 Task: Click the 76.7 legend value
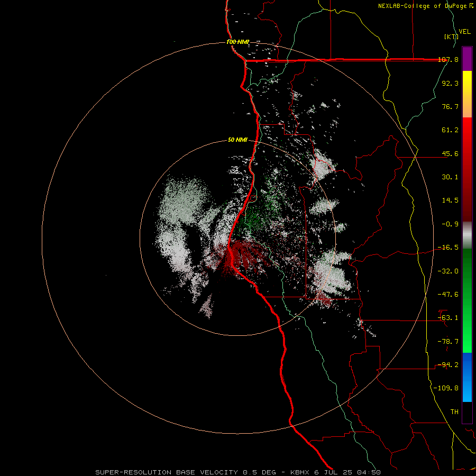pyautogui.click(x=450, y=106)
